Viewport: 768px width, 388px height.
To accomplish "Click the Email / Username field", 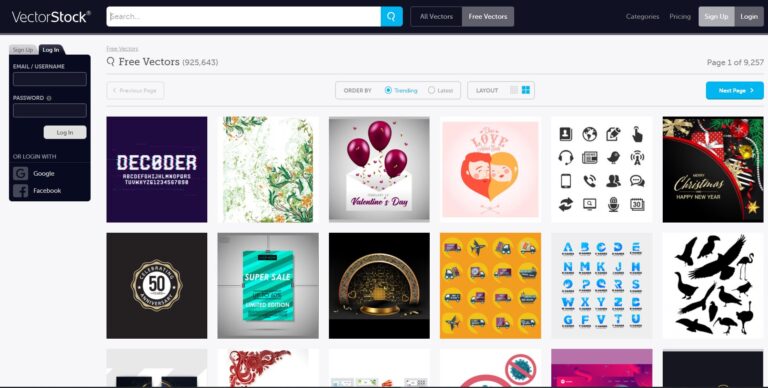I will [x=50, y=79].
